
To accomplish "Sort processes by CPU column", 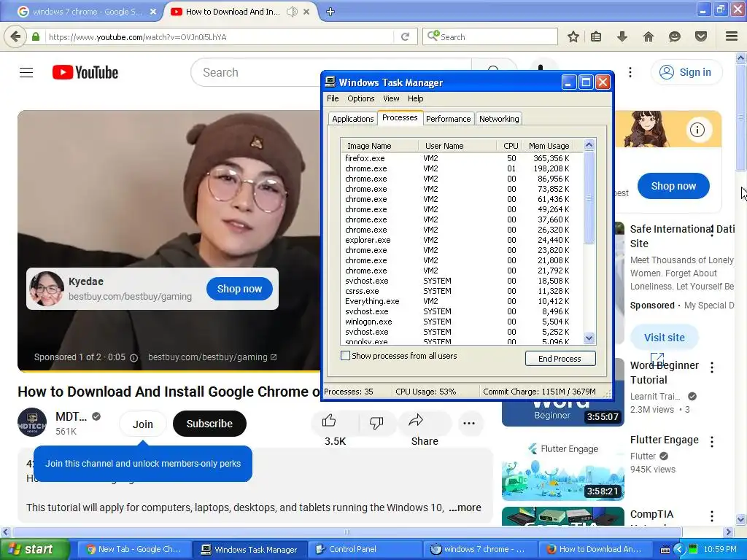I will click(x=510, y=146).
